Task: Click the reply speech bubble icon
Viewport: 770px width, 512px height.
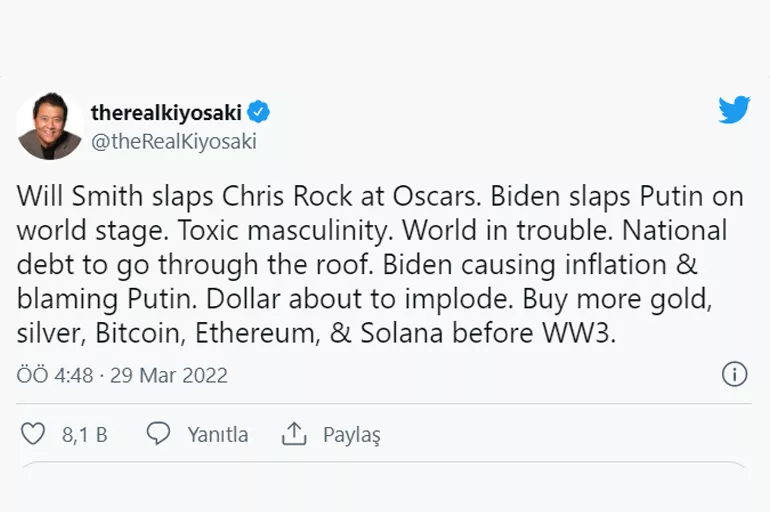Action: click(x=158, y=434)
